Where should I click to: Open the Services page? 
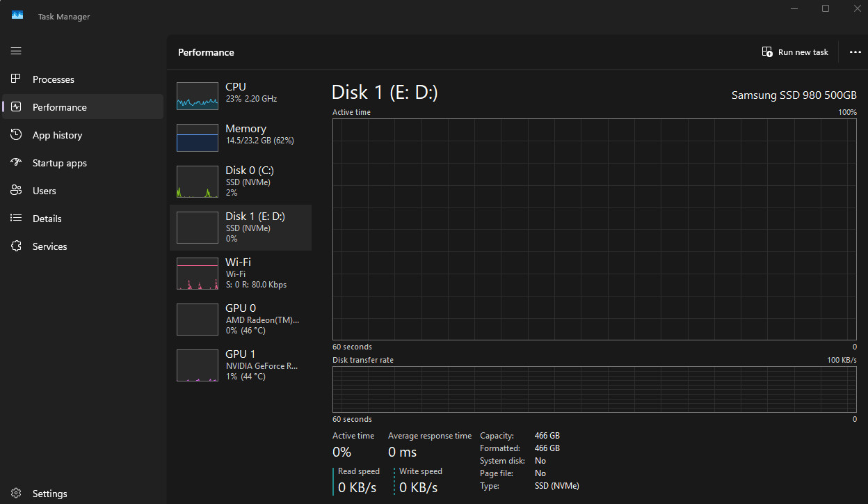[83, 246]
